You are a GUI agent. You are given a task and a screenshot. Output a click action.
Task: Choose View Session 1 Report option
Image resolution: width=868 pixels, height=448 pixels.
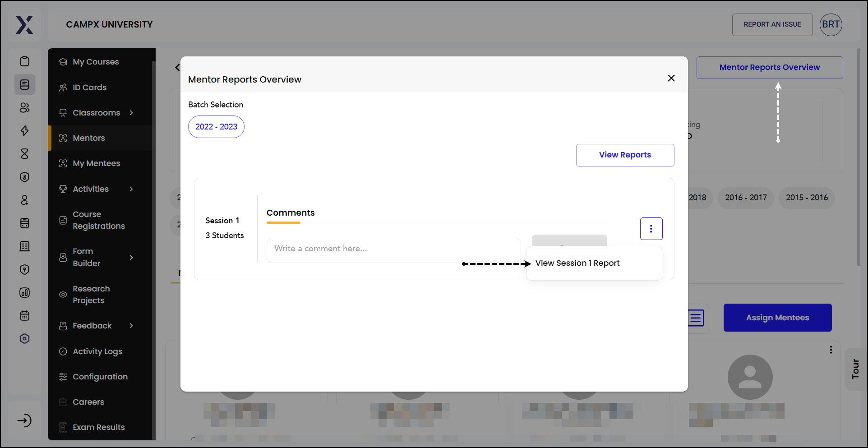click(577, 263)
